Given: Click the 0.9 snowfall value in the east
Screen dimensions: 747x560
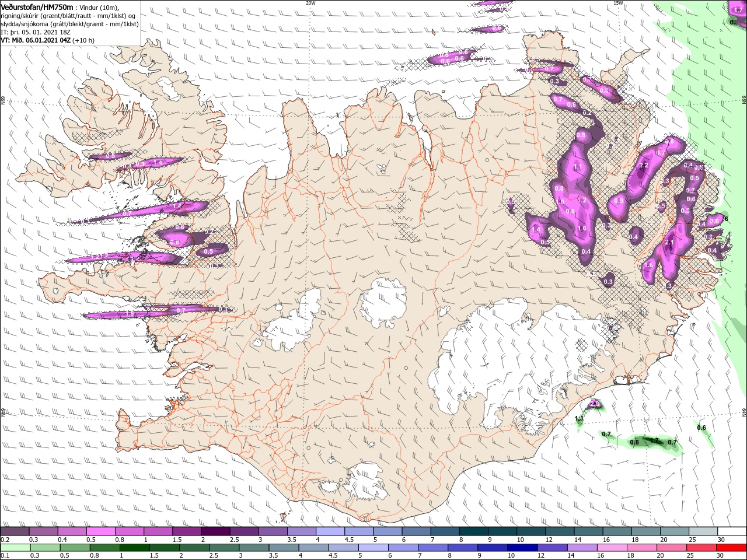Looking at the screenshot, I should (619, 201).
